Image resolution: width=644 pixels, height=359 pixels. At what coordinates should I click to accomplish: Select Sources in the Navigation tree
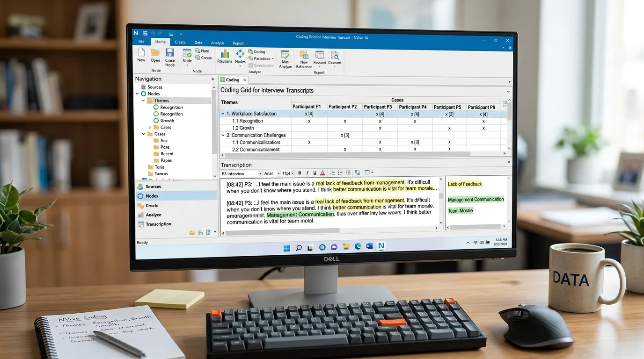pyautogui.click(x=155, y=87)
